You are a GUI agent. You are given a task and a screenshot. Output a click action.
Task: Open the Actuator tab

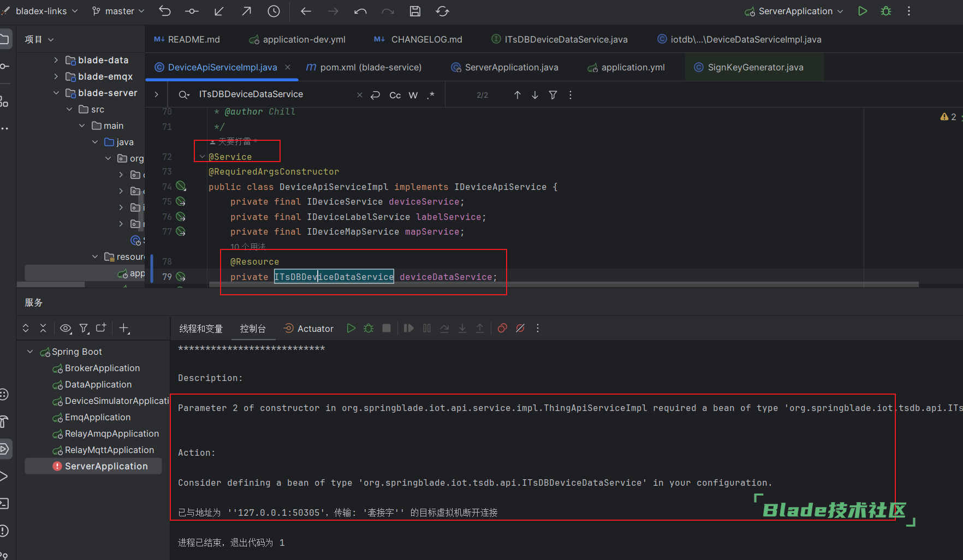(x=308, y=329)
